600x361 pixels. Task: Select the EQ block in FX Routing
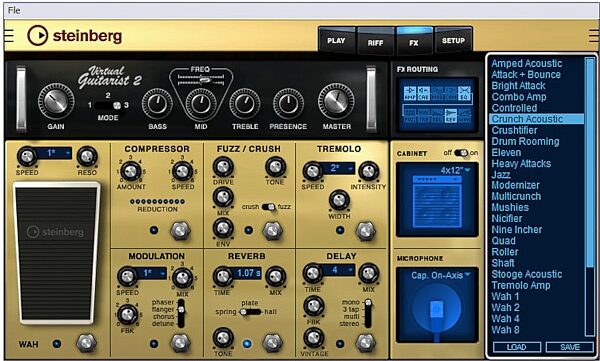pyautogui.click(x=464, y=94)
